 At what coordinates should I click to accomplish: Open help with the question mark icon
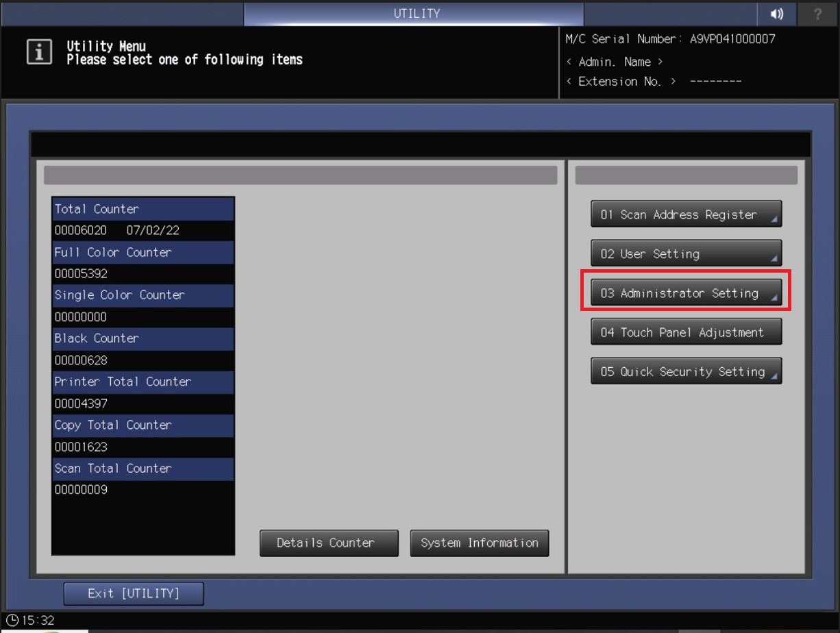click(x=818, y=14)
